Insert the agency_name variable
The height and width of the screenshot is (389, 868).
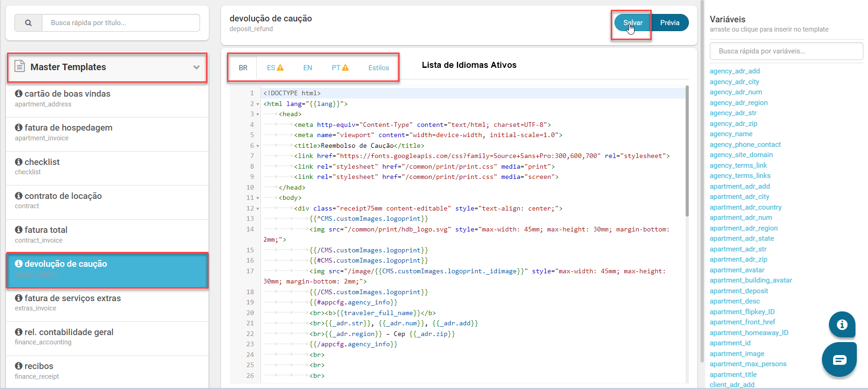[x=731, y=134]
